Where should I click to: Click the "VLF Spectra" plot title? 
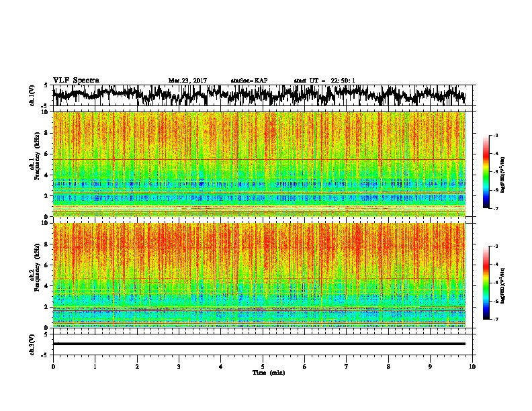pyautogui.click(x=76, y=80)
